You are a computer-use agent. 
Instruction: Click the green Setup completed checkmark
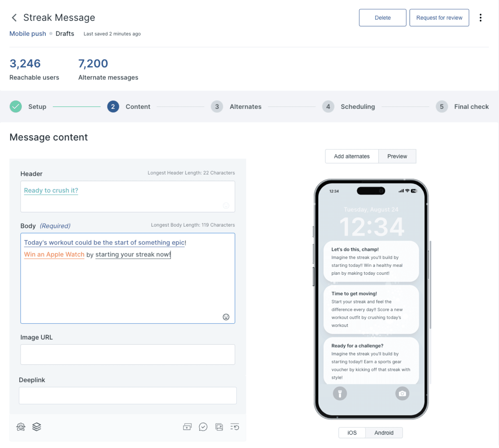pos(16,106)
